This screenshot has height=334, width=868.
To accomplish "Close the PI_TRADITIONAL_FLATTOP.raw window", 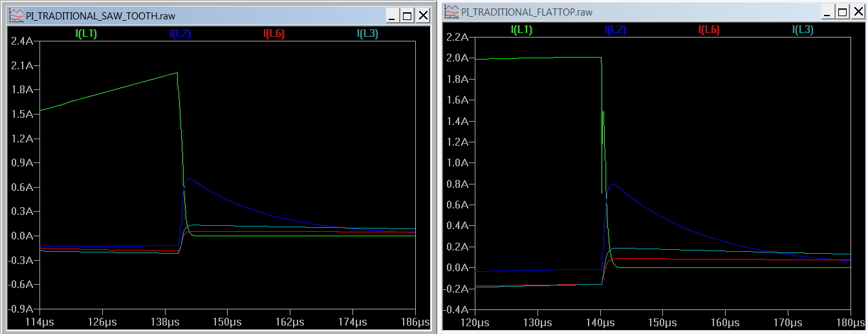I will coord(858,12).
